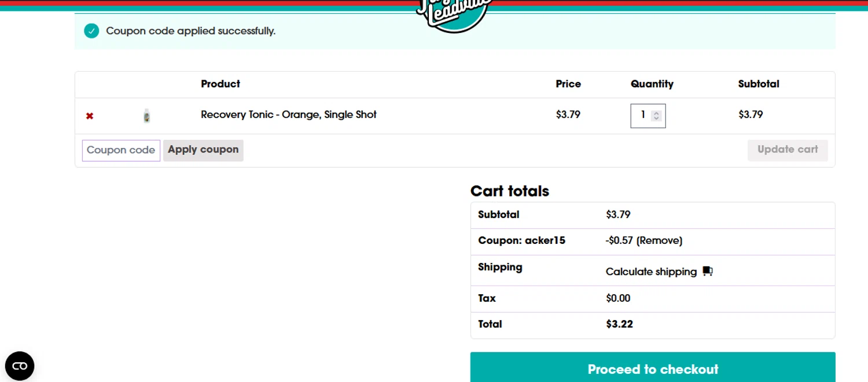This screenshot has height=382, width=868.
Task: Remove Recovery Tonic item with red X
Action: pyautogui.click(x=90, y=116)
